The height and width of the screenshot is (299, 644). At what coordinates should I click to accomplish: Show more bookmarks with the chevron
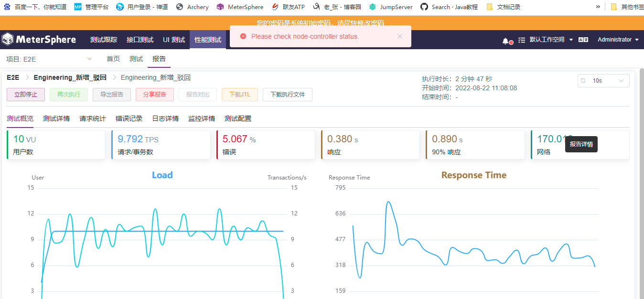(598, 7)
